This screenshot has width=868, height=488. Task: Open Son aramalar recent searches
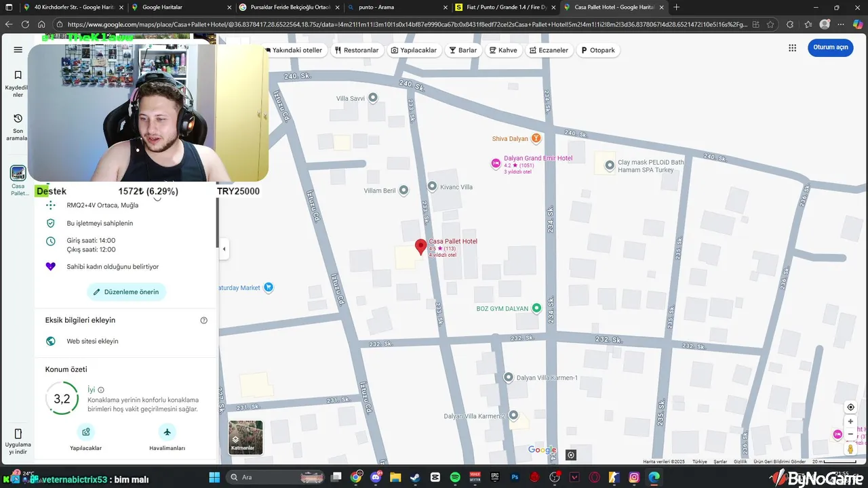[x=18, y=127]
